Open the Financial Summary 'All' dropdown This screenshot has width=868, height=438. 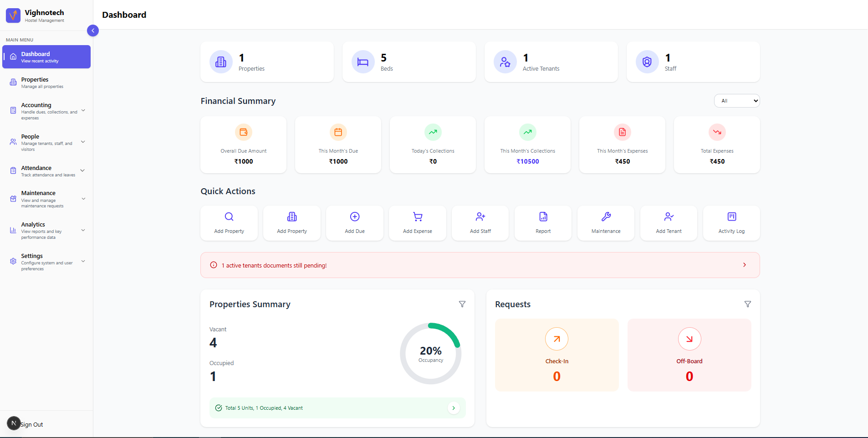[736, 101]
